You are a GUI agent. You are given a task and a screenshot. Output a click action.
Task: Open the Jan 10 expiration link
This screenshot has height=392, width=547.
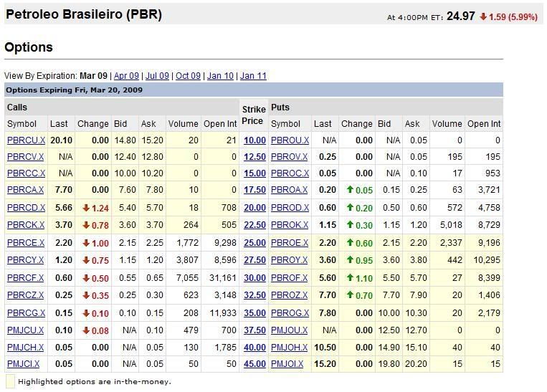[x=220, y=76]
